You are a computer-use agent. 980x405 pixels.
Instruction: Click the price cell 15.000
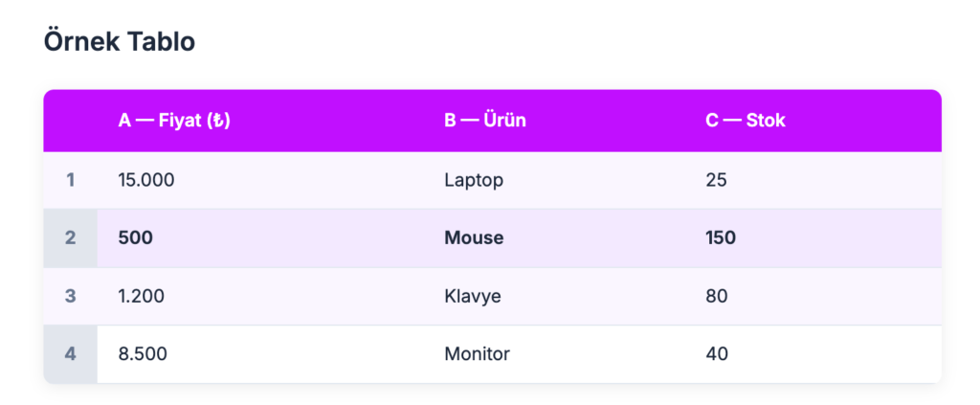[x=146, y=179]
